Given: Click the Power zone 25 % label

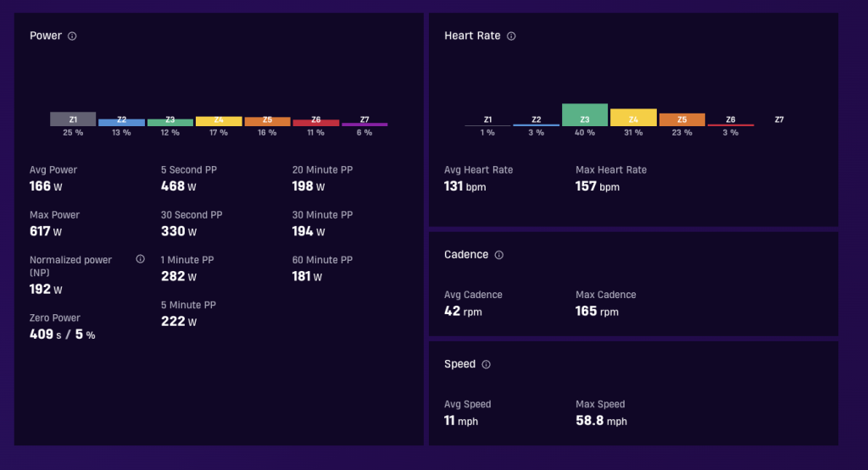Looking at the screenshot, I should (73, 133).
